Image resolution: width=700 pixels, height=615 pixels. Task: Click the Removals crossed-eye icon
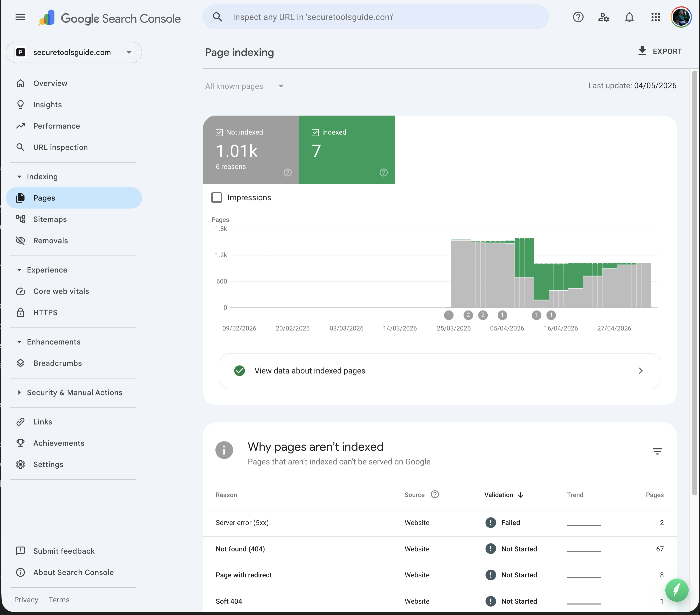[21, 241]
